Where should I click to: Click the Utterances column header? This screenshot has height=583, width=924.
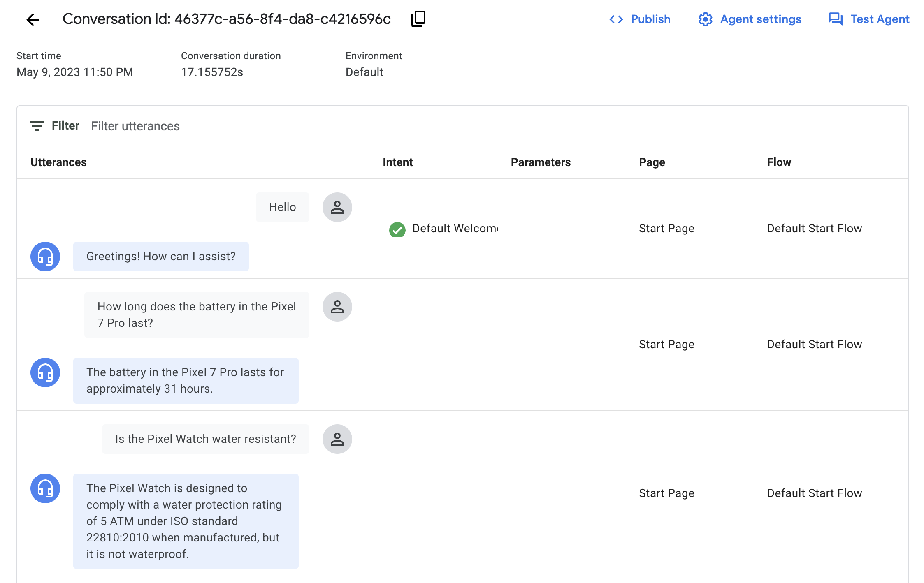pos(58,162)
